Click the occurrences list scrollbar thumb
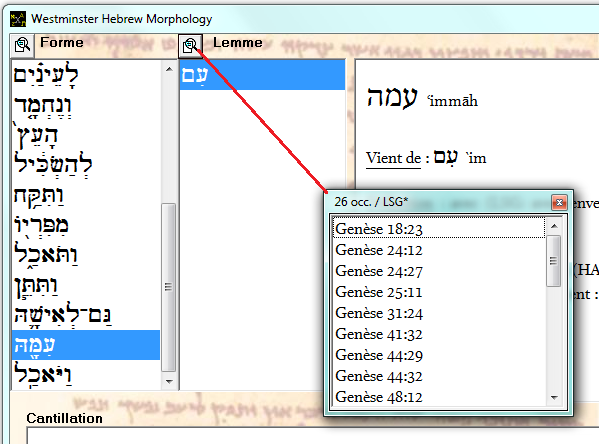Image resolution: width=599 pixels, height=444 pixels. 554,261
